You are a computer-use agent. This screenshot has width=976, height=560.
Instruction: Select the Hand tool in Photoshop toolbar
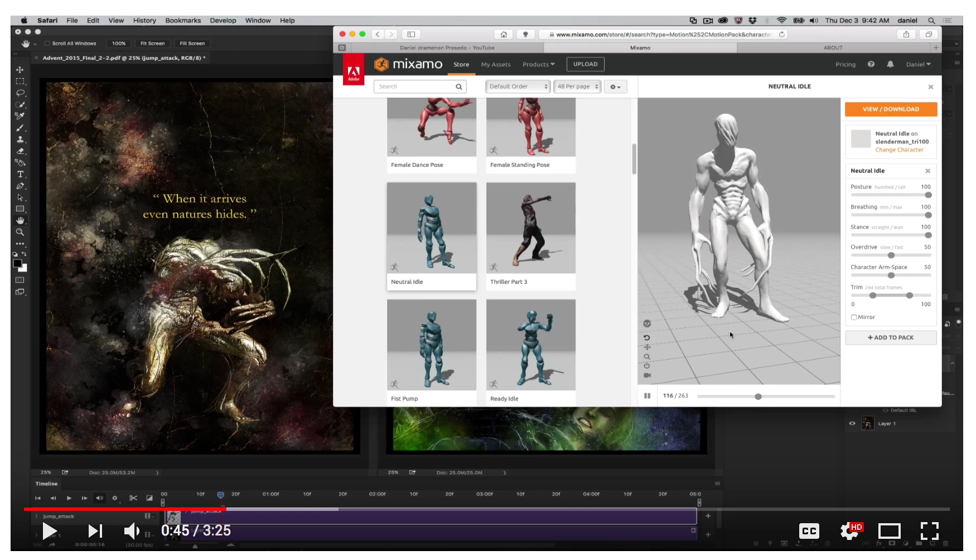pos(20,221)
